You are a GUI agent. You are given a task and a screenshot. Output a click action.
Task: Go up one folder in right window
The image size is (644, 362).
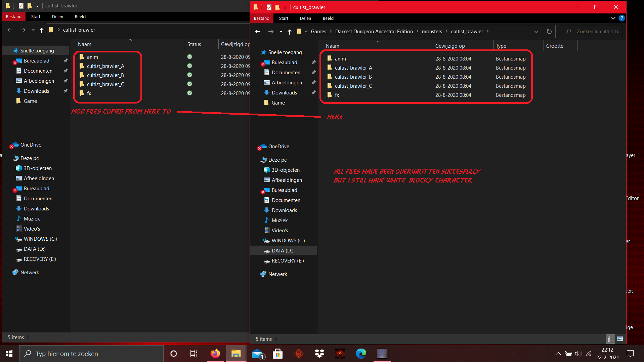point(289,32)
